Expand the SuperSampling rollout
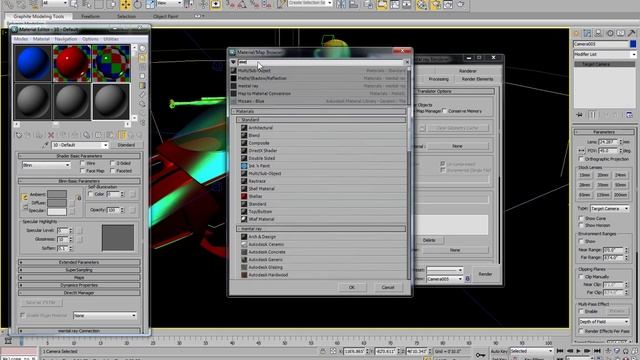 point(79,270)
